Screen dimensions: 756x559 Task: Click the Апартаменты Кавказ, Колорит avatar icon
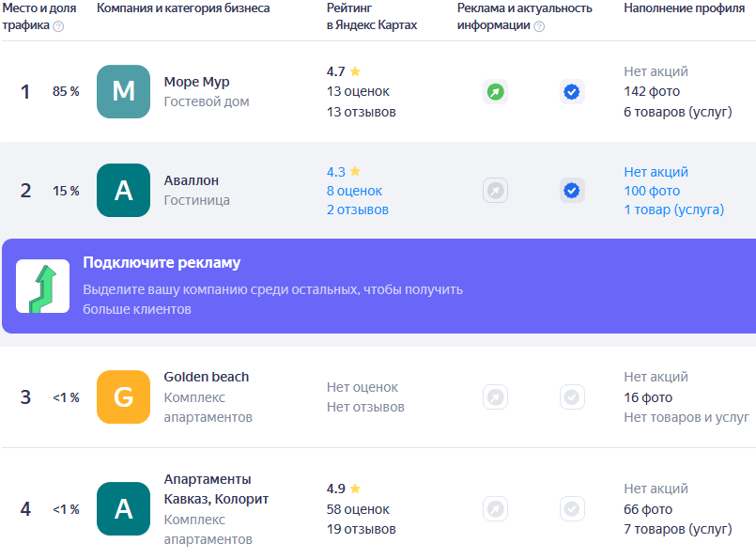tap(123, 509)
